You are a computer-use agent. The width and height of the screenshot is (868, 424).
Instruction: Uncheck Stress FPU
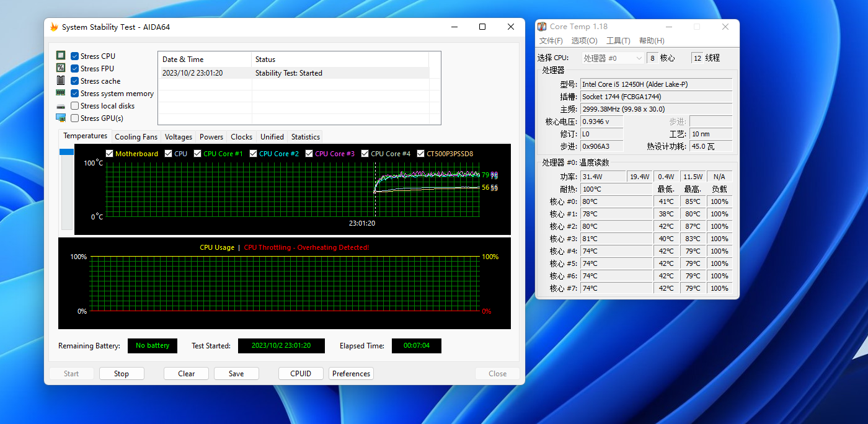tap(74, 69)
